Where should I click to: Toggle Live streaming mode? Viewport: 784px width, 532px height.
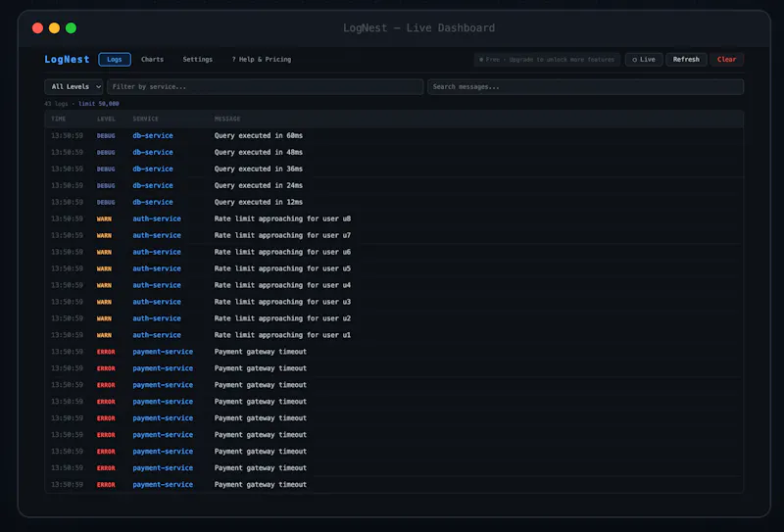click(x=644, y=60)
